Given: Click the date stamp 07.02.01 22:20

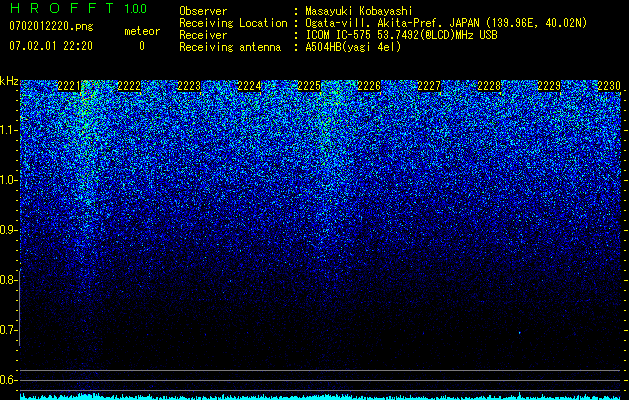Looking at the screenshot, I should tap(51, 46).
